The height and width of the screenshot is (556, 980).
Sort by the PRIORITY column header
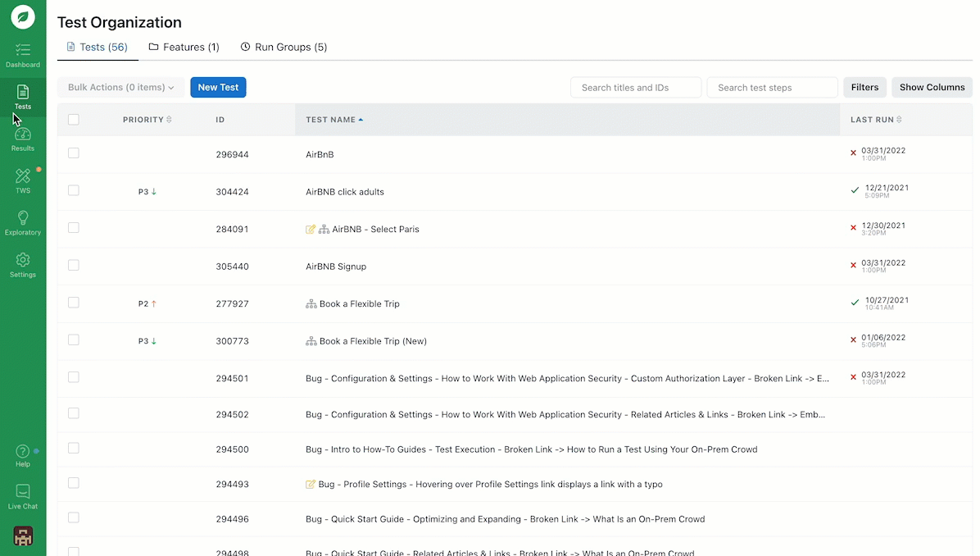147,120
